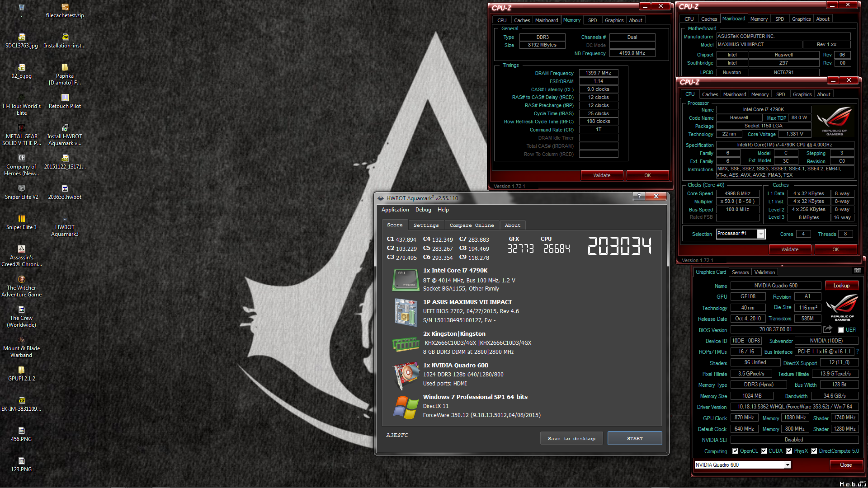Select GPUPI 2.1.2 desktop folder

tap(21, 374)
